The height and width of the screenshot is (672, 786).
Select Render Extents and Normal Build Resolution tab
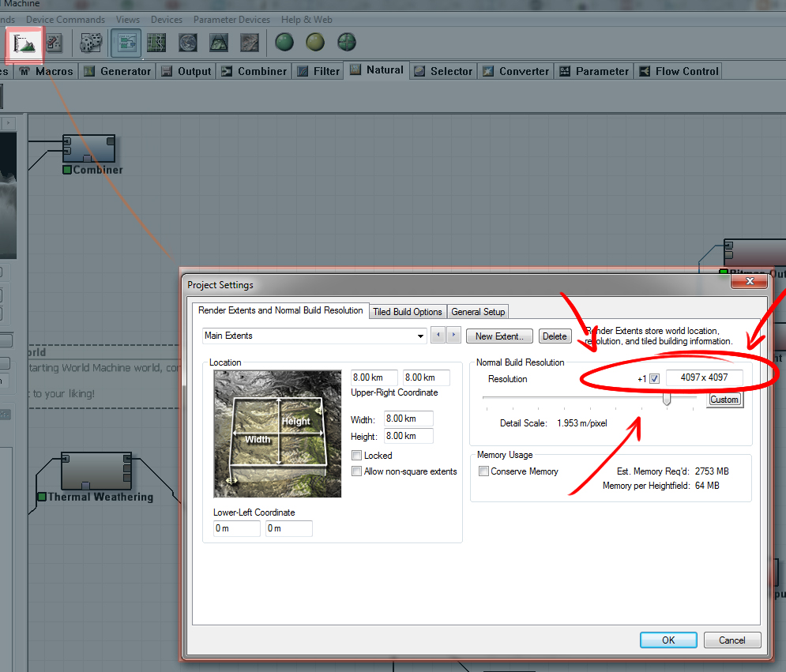280,310
